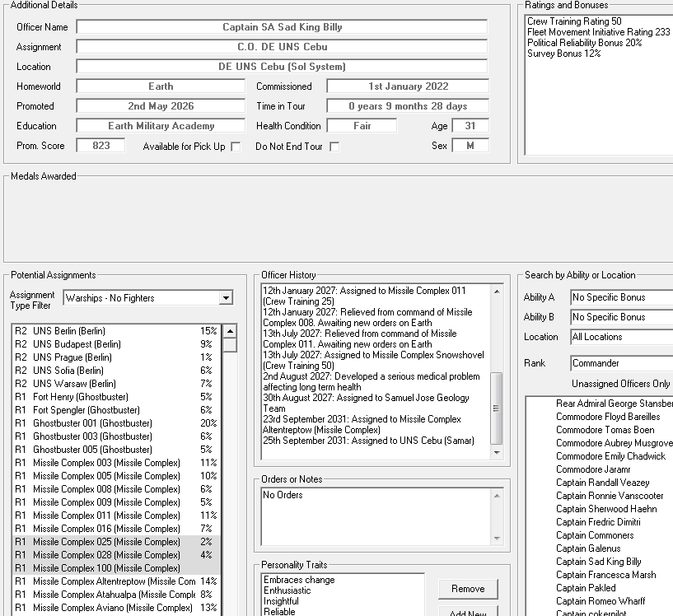Click the Add New trait button
Screen dimensions: 673x616
(468, 612)
